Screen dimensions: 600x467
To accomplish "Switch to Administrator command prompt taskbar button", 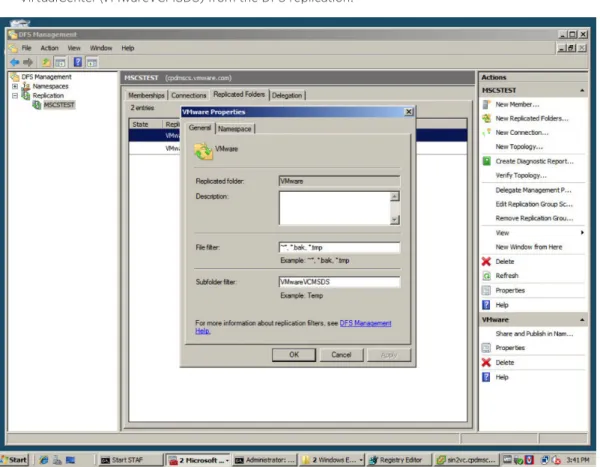I will pyautogui.click(x=265, y=460).
